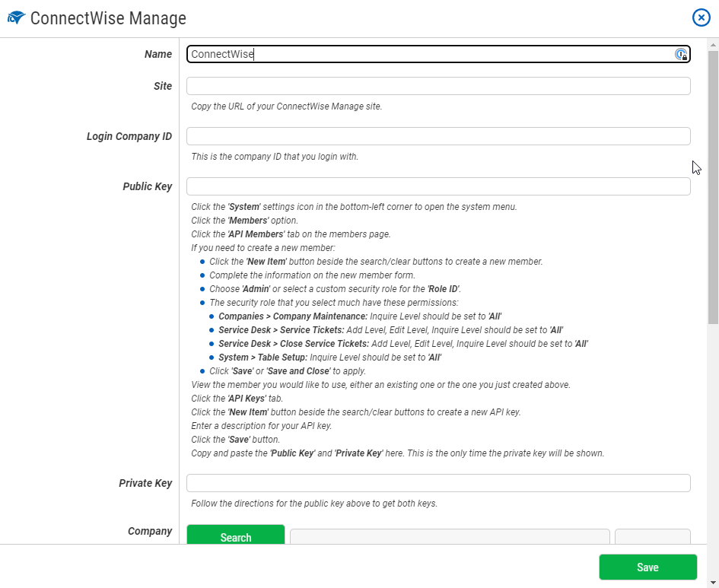
Task: Click the 'Choose 'Admin' or select a custom security role' bullet
Action: point(335,289)
